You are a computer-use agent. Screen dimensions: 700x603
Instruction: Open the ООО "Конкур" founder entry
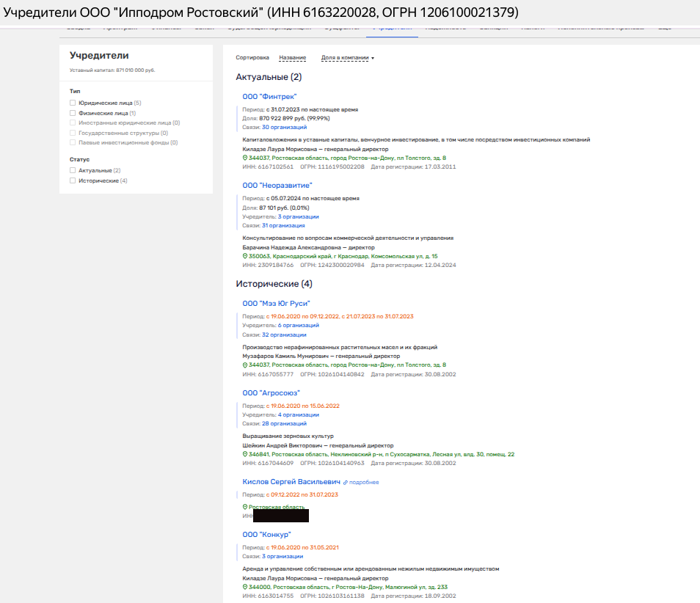coord(266,534)
